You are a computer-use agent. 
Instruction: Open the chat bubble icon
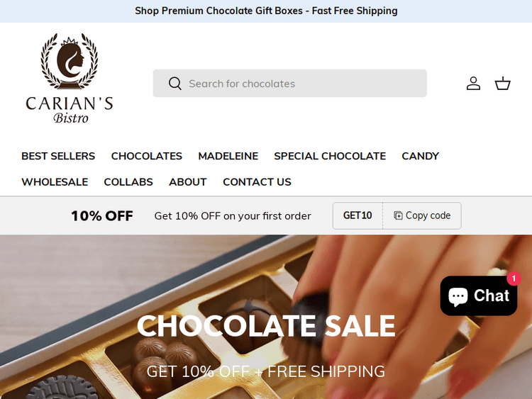(x=458, y=296)
